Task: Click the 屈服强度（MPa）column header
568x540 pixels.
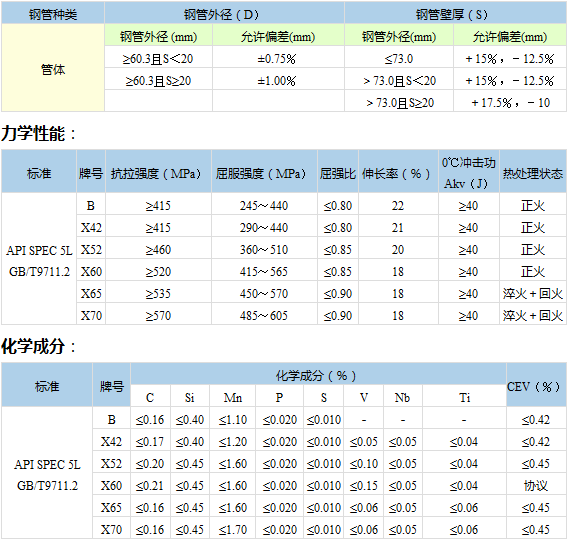Action: coord(264,173)
